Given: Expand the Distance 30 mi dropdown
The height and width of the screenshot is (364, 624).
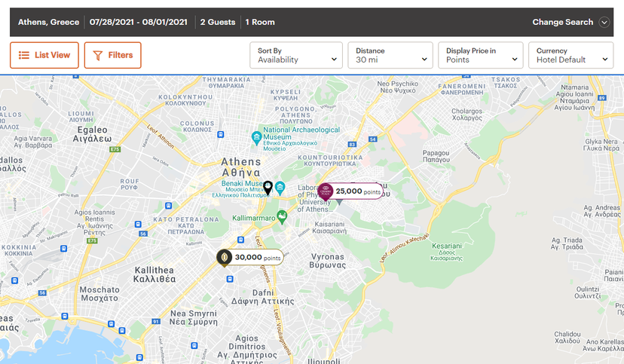Looking at the screenshot, I should pyautogui.click(x=390, y=55).
